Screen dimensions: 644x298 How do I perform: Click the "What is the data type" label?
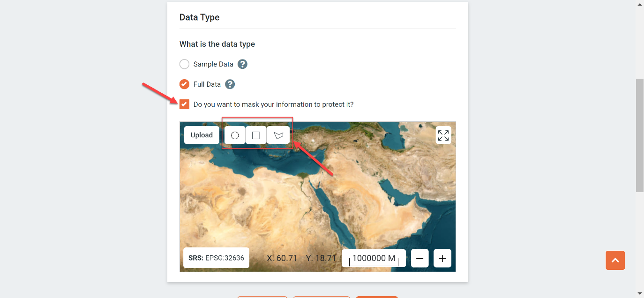(217, 44)
